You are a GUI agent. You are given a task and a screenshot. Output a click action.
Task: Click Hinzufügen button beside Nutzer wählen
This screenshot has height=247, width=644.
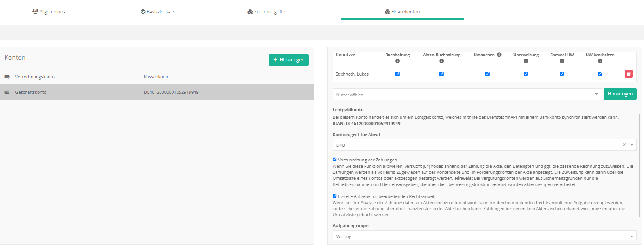620,94
